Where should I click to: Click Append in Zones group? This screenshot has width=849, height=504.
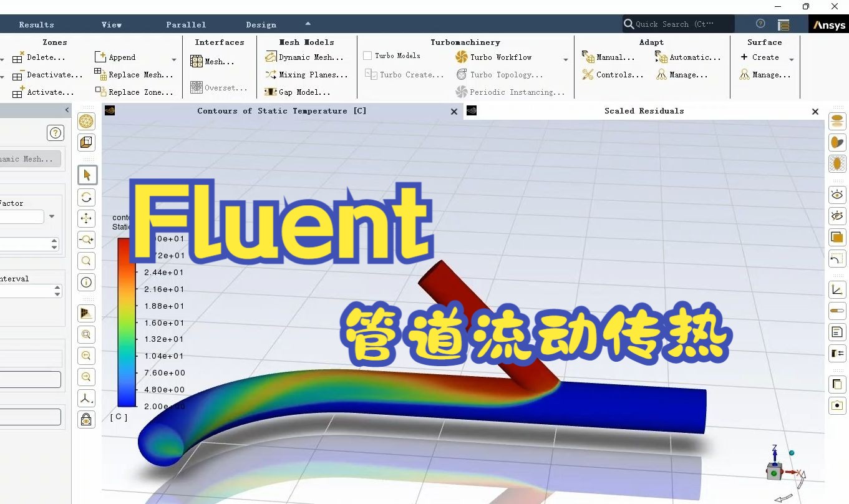pyautogui.click(x=115, y=57)
